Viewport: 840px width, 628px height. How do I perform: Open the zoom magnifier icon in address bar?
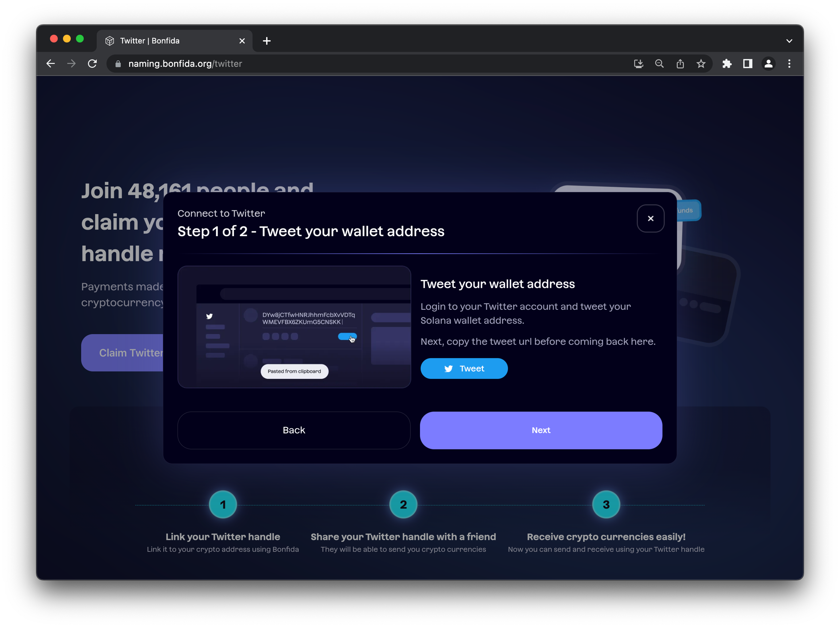pyautogui.click(x=659, y=63)
